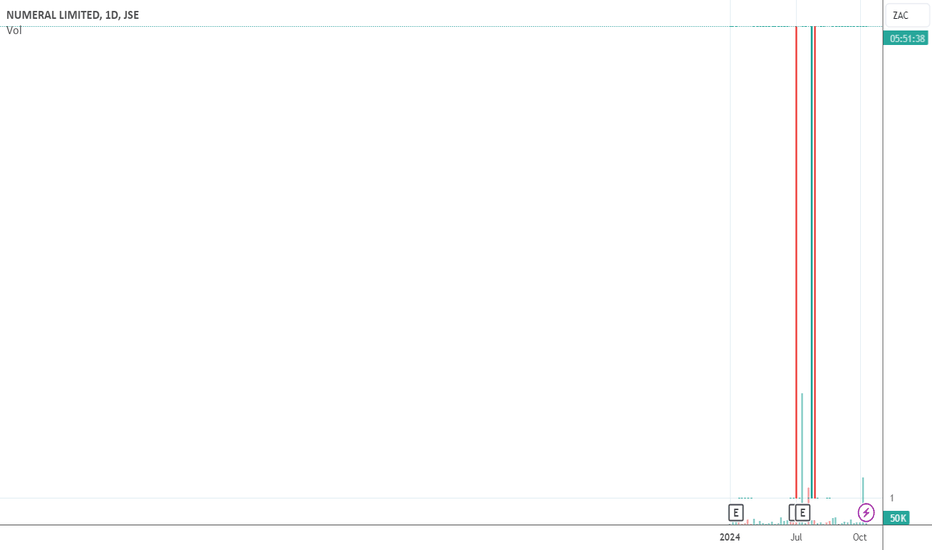This screenshot has width=932, height=550.
Task: Click the 50K volume value label
Action: [x=897, y=518]
